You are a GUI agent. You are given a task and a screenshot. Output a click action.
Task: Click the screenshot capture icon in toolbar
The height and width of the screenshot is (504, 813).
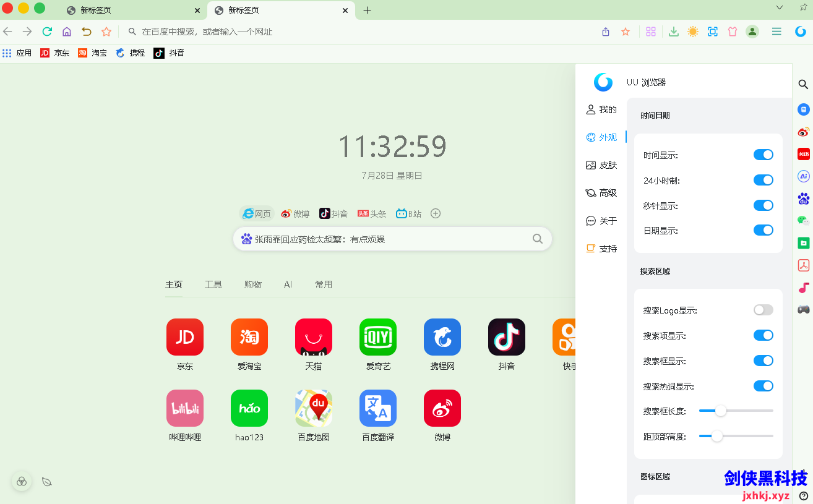click(x=712, y=31)
